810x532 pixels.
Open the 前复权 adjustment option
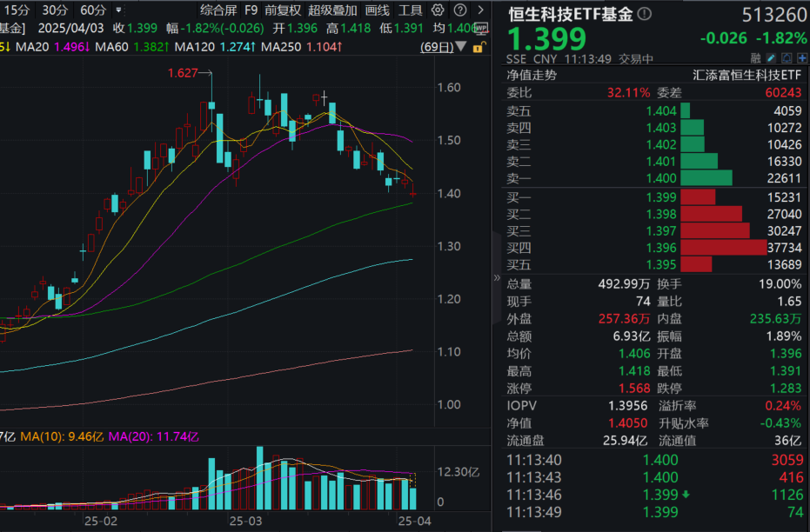point(283,10)
